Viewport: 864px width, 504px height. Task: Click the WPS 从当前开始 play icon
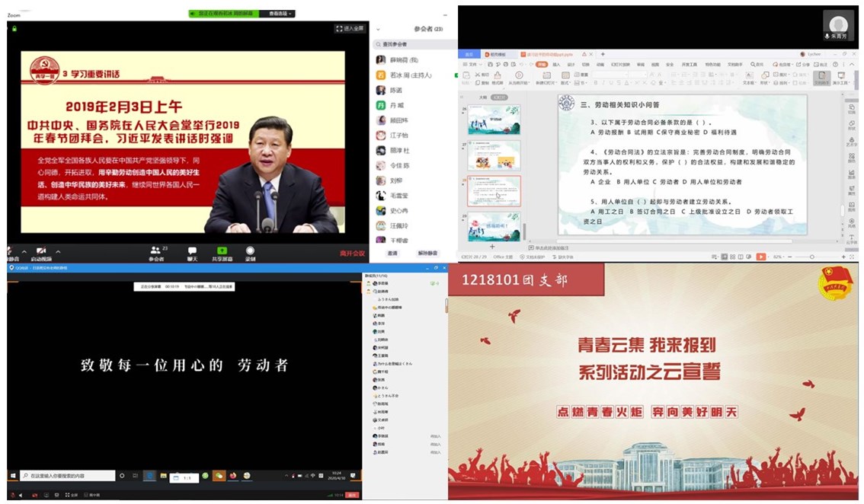pos(520,75)
